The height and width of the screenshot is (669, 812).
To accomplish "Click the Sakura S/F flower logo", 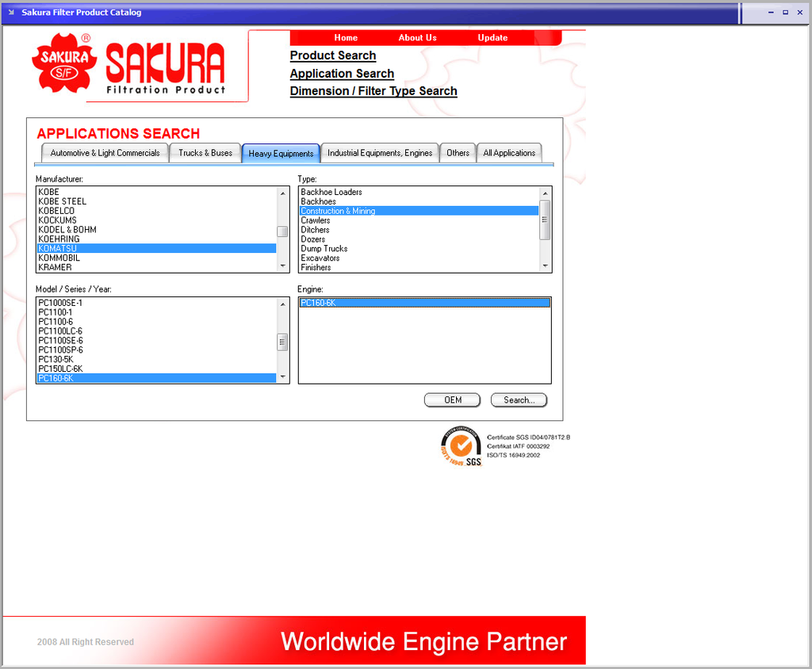I will click(64, 63).
